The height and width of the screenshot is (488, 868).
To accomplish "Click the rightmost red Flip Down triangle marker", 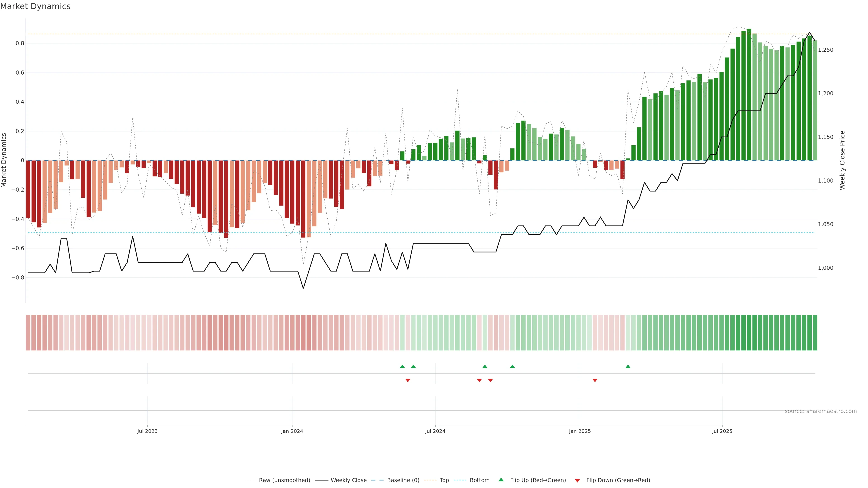I will [595, 380].
